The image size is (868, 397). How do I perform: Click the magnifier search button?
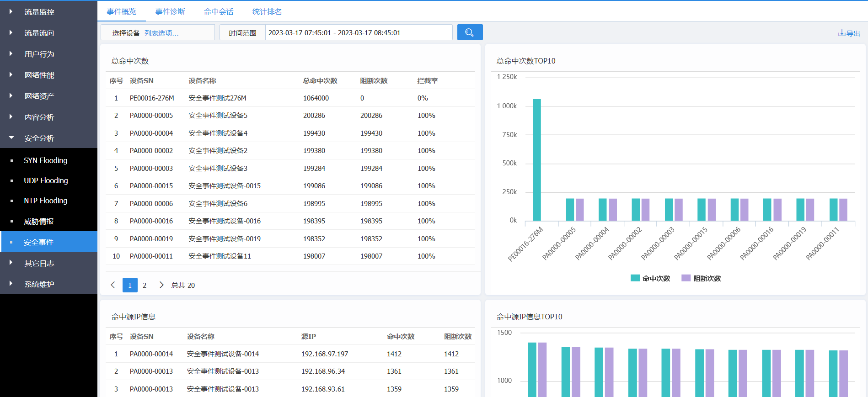(470, 32)
